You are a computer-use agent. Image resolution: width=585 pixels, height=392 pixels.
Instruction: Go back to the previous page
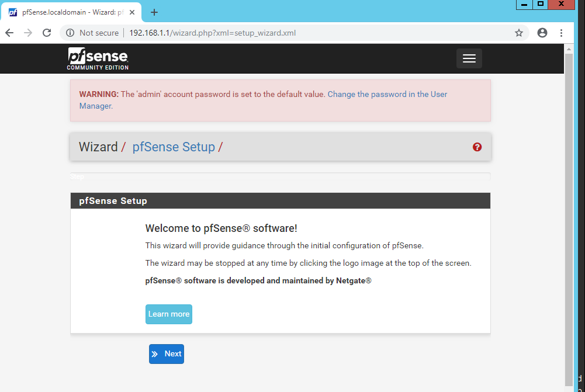pyautogui.click(x=9, y=33)
